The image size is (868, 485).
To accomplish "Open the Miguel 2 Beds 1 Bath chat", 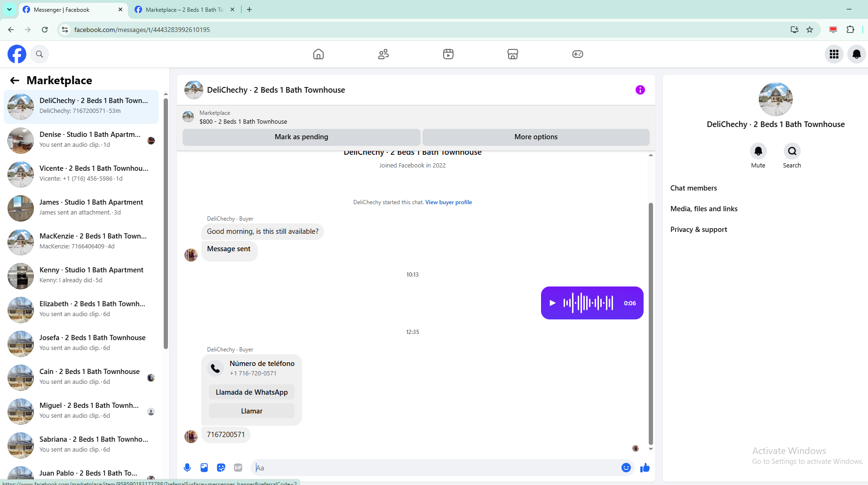I will tap(81, 412).
